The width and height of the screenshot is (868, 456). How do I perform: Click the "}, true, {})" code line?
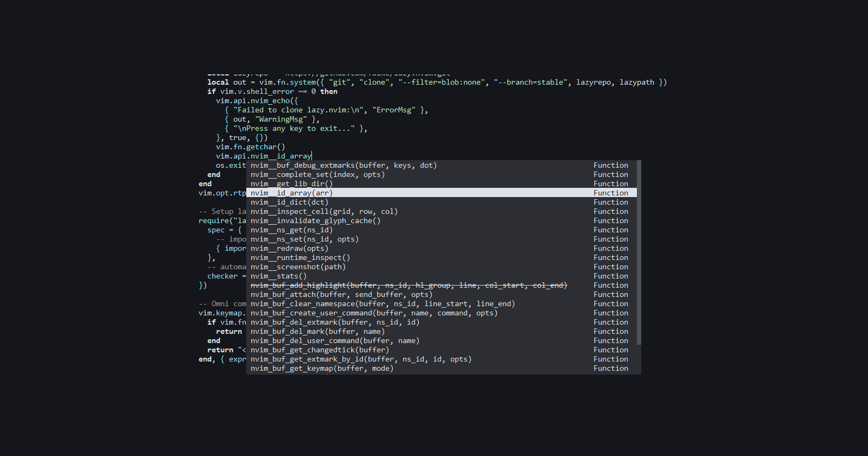click(242, 137)
